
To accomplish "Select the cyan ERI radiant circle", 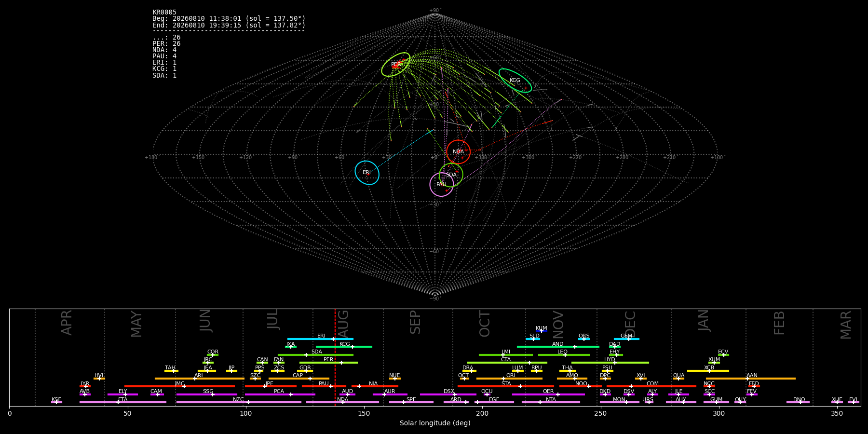I will (367, 173).
